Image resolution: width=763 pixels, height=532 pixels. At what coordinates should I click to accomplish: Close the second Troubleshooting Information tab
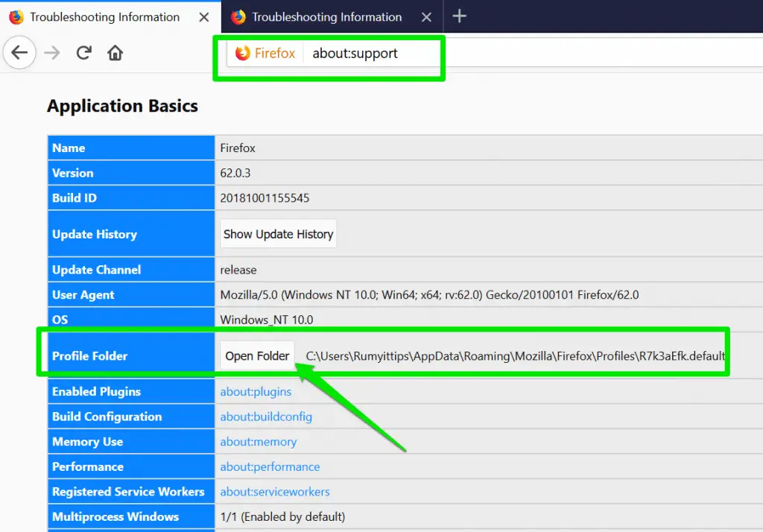pyautogui.click(x=426, y=18)
